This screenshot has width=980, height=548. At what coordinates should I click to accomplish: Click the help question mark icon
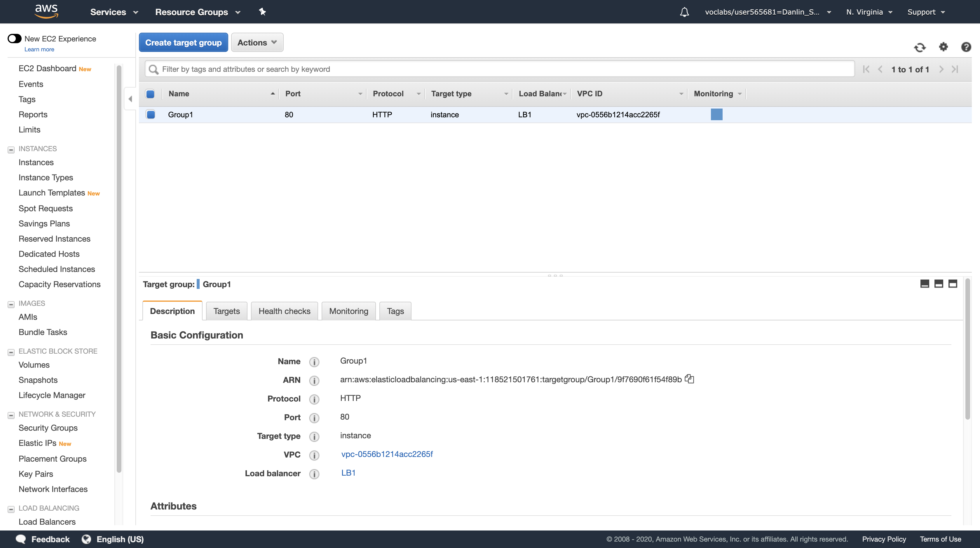(x=965, y=47)
